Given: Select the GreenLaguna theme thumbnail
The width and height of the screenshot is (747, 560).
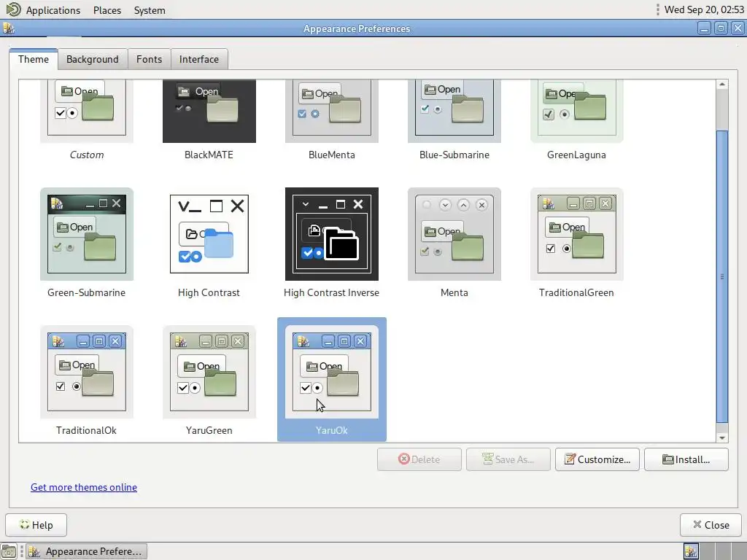Looking at the screenshot, I should point(576,111).
